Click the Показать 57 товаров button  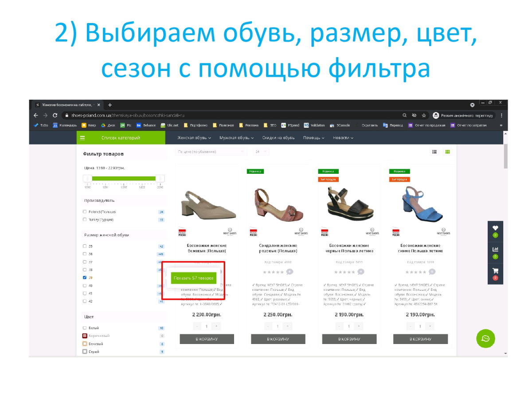point(194,278)
